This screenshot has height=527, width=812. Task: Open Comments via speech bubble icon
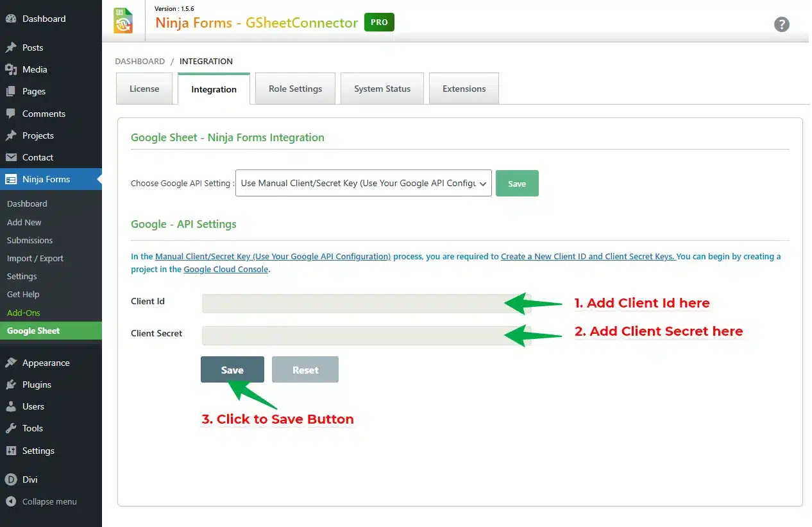tap(11, 114)
